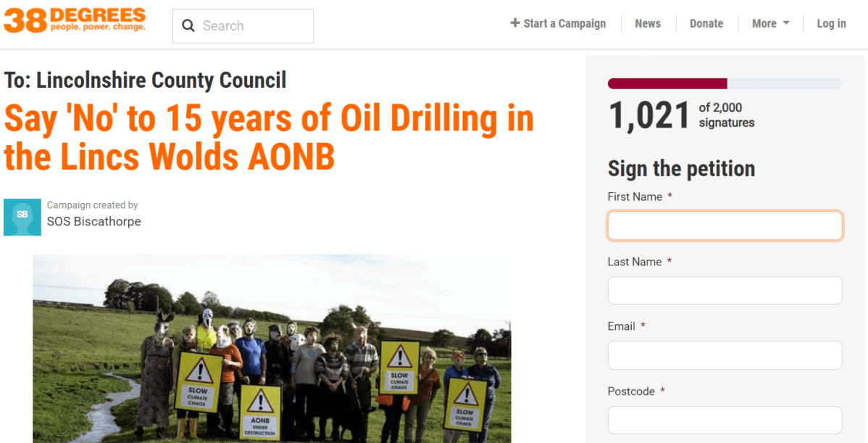Go to the Donate page
Image resolution: width=868 pixels, height=443 pixels.
[706, 23]
